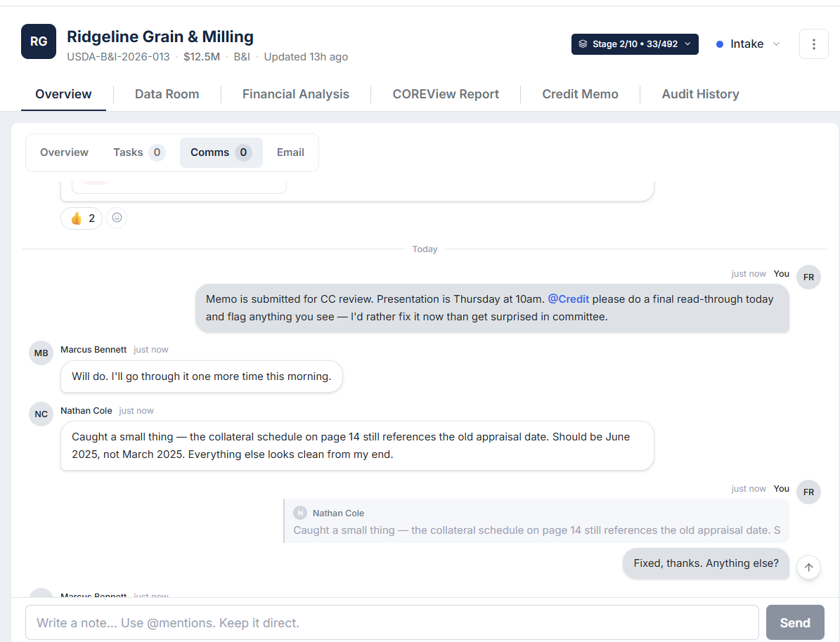Click Marcus Bennett's MB avatar
Image resolution: width=840 pixels, height=642 pixels.
(41, 353)
